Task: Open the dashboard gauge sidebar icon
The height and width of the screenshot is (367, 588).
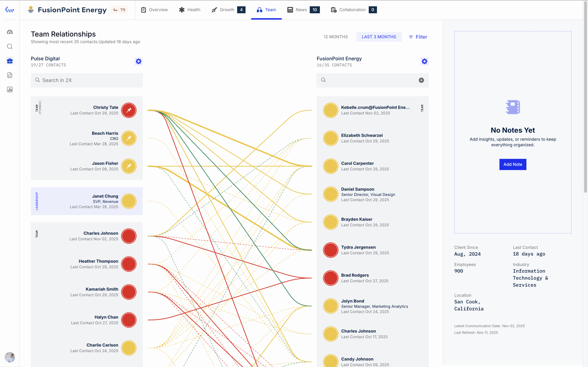Action: click(10, 32)
